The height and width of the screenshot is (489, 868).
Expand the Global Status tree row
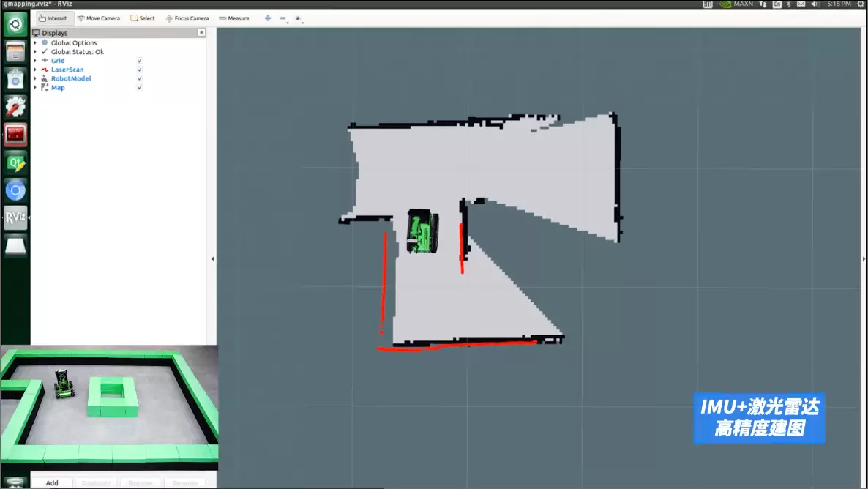[35, 51]
